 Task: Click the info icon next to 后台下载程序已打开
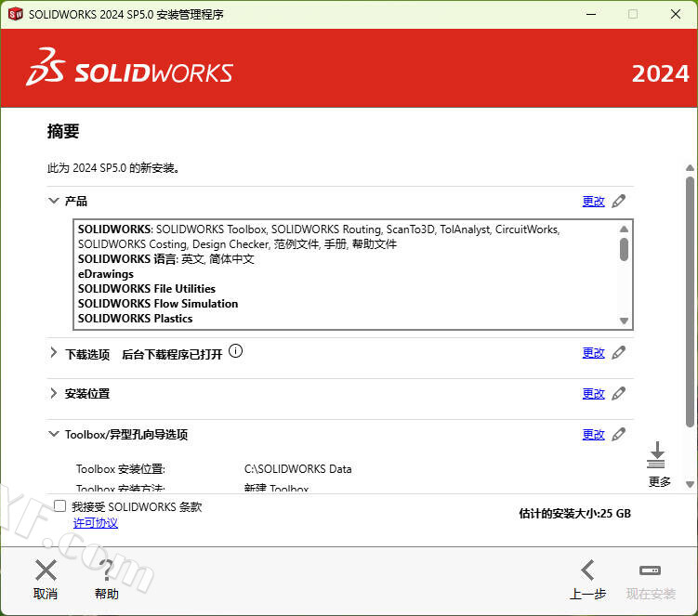[235, 351]
